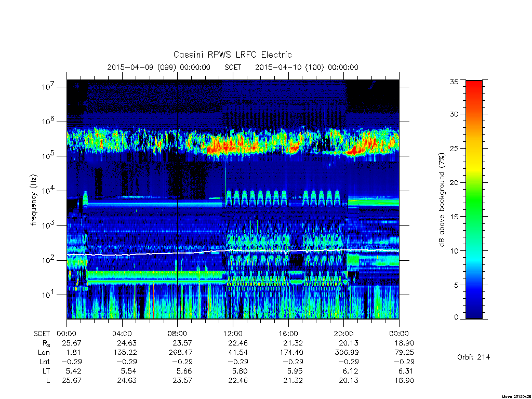
Task: Click the L value 18.90
Action: [x=404, y=380]
